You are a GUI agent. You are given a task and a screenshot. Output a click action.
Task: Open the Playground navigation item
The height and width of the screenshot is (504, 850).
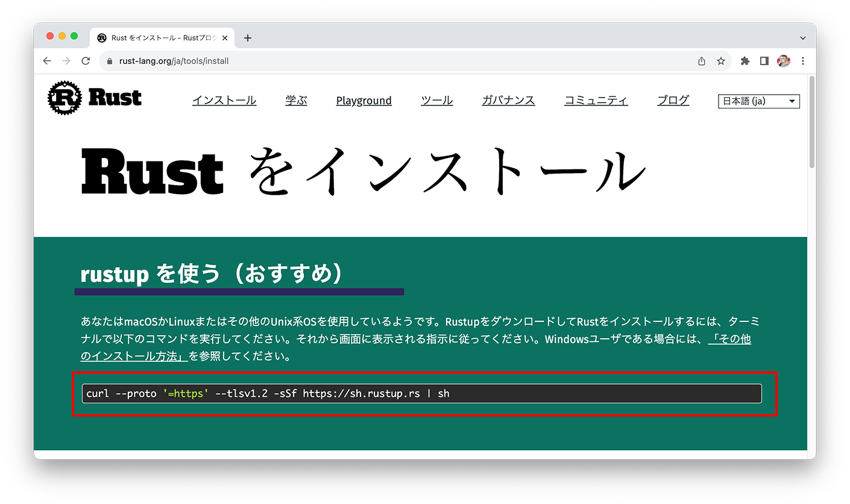click(x=364, y=101)
